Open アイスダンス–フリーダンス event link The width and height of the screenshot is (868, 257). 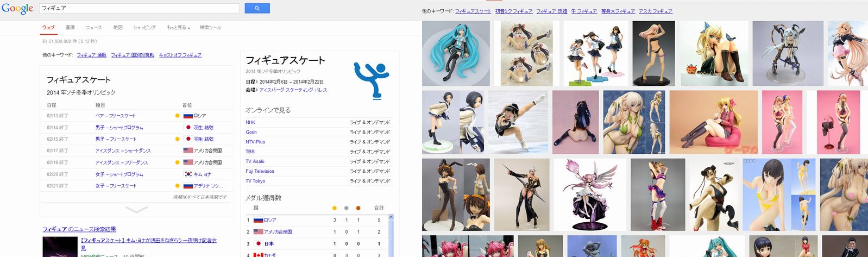coord(122,162)
